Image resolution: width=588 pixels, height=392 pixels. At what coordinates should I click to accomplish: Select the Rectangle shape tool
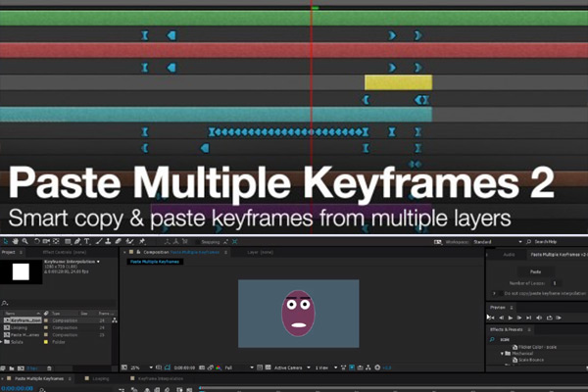[68, 242]
